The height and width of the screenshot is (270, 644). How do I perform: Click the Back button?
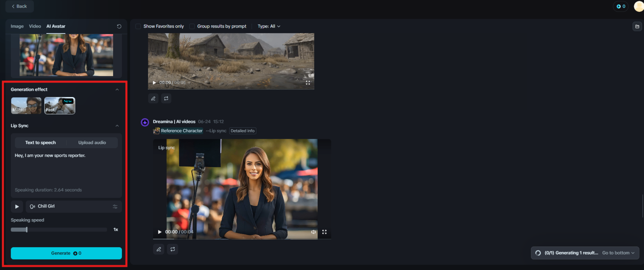[19, 6]
